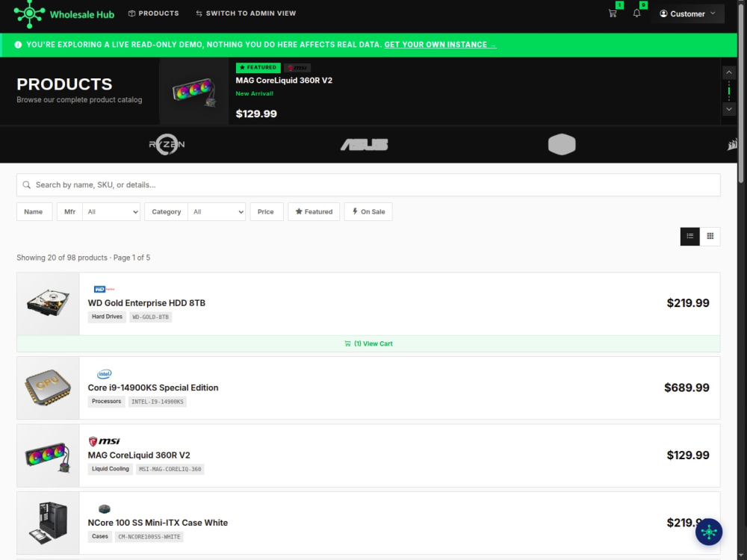The width and height of the screenshot is (747, 560).
Task: Click the WD-GOLD-8TB SKU tag
Action: tap(151, 317)
